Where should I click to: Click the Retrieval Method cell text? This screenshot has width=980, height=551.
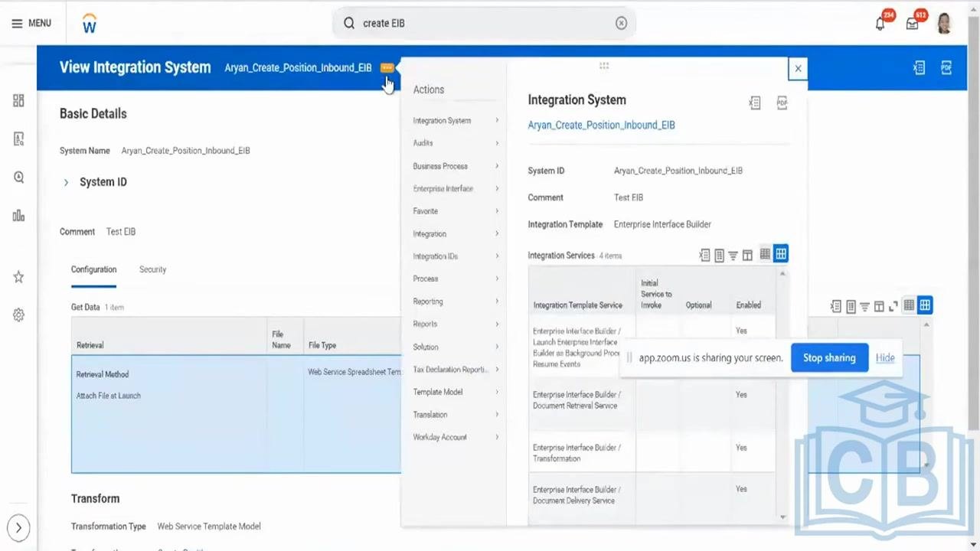tap(102, 374)
